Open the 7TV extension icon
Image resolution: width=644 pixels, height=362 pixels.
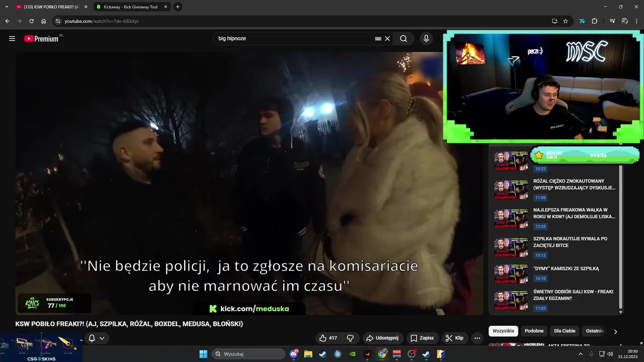[582, 21]
